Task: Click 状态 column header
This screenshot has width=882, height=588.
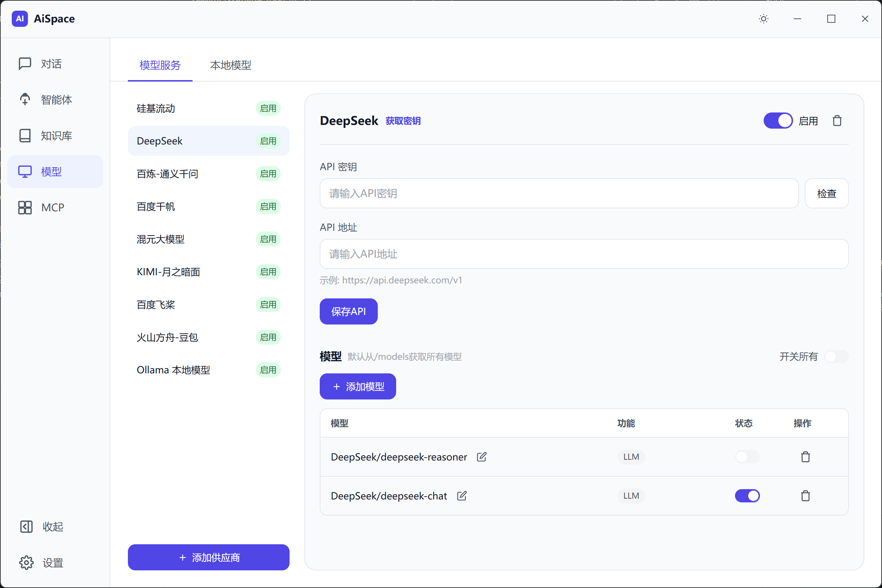Action: click(743, 423)
